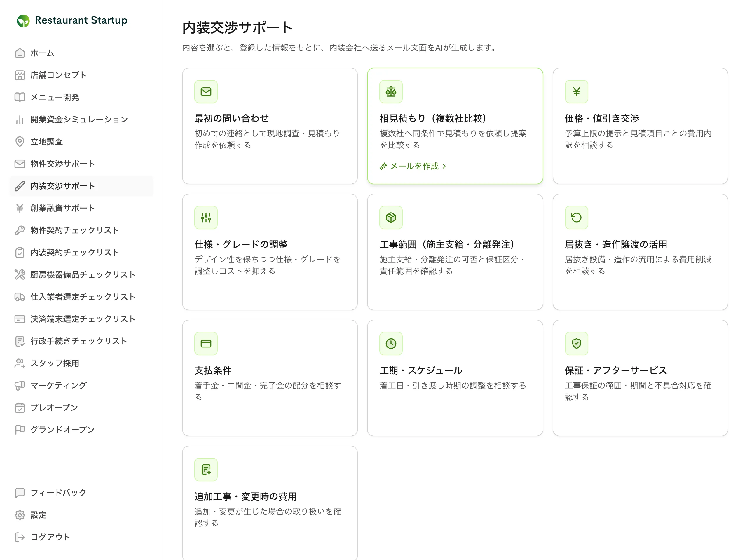Click the key icon beside 物件契約チェックリスト
This screenshot has height=560, width=747.
[20, 230]
